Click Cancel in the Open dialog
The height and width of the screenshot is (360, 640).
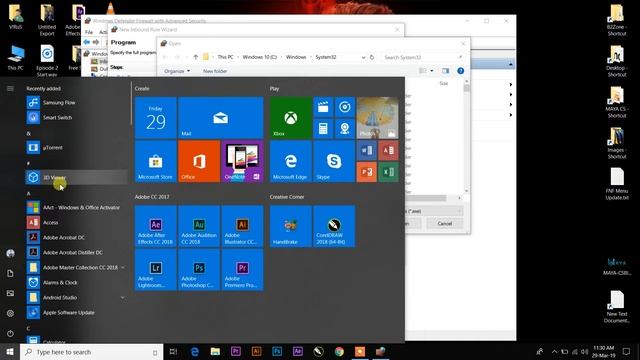click(444, 224)
